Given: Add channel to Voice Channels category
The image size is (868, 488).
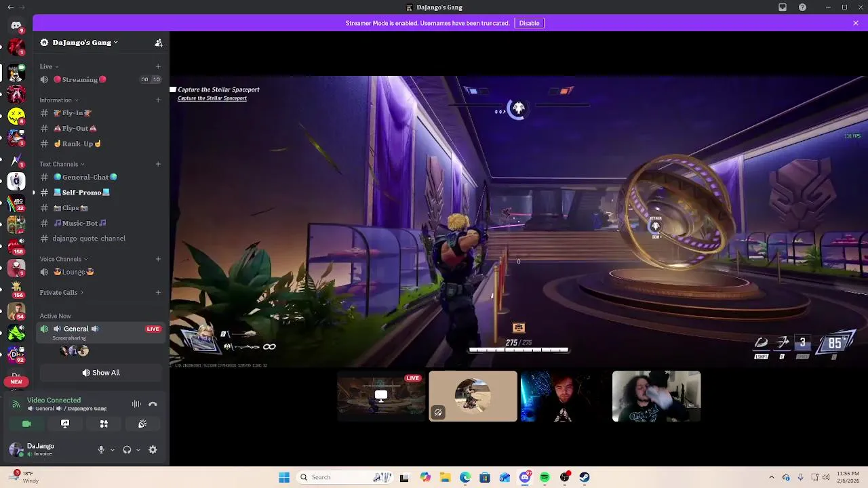Looking at the screenshot, I should pos(158,259).
